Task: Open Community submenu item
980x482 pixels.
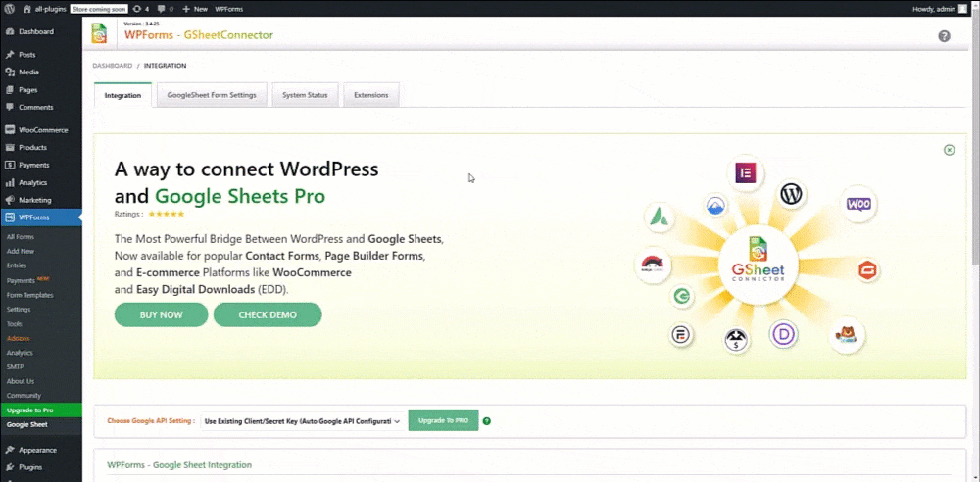Action: click(x=24, y=395)
